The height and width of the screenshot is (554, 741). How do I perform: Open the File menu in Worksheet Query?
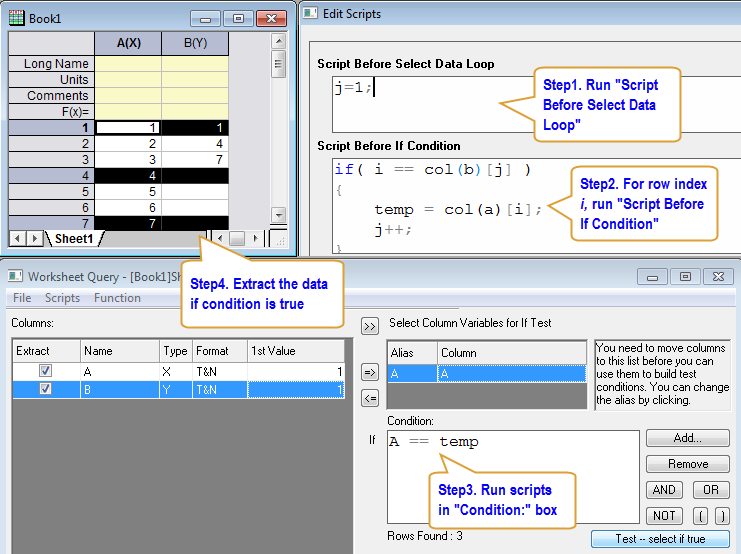[x=22, y=298]
